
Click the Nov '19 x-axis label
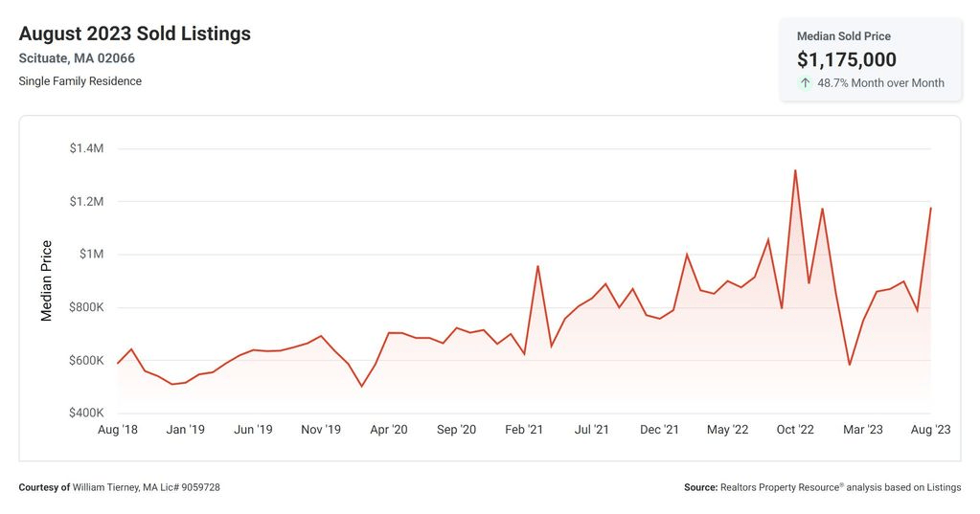click(x=321, y=430)
